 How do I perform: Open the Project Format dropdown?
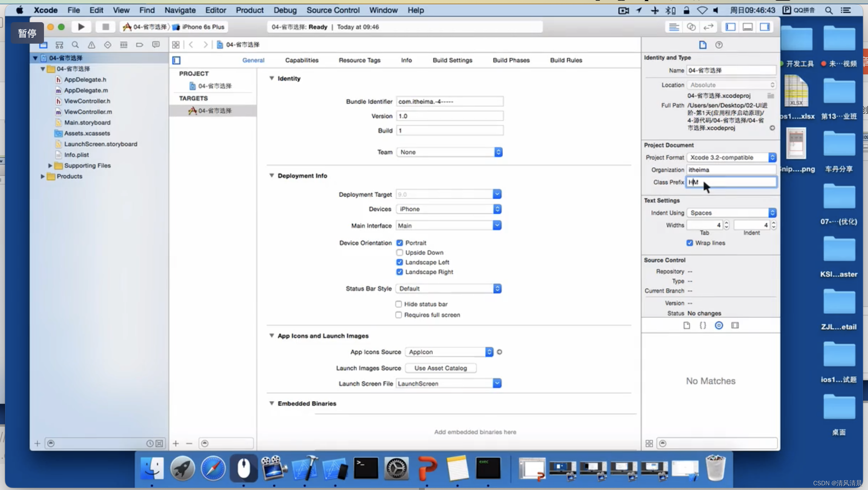click(731, 157)
